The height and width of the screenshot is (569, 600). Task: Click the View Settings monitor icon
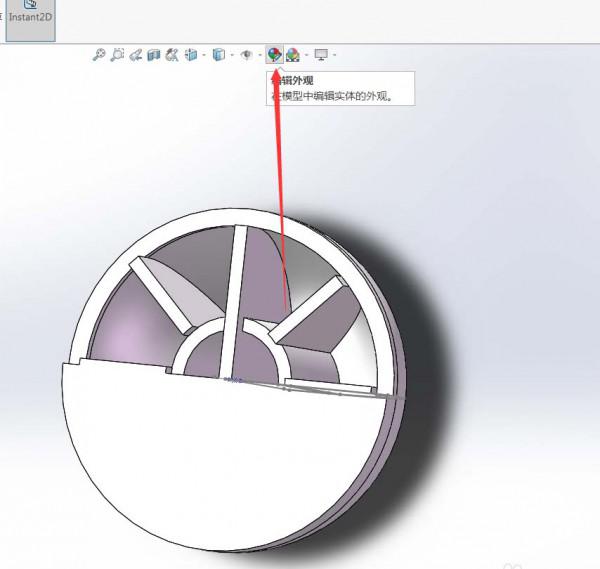click(321, 55)
